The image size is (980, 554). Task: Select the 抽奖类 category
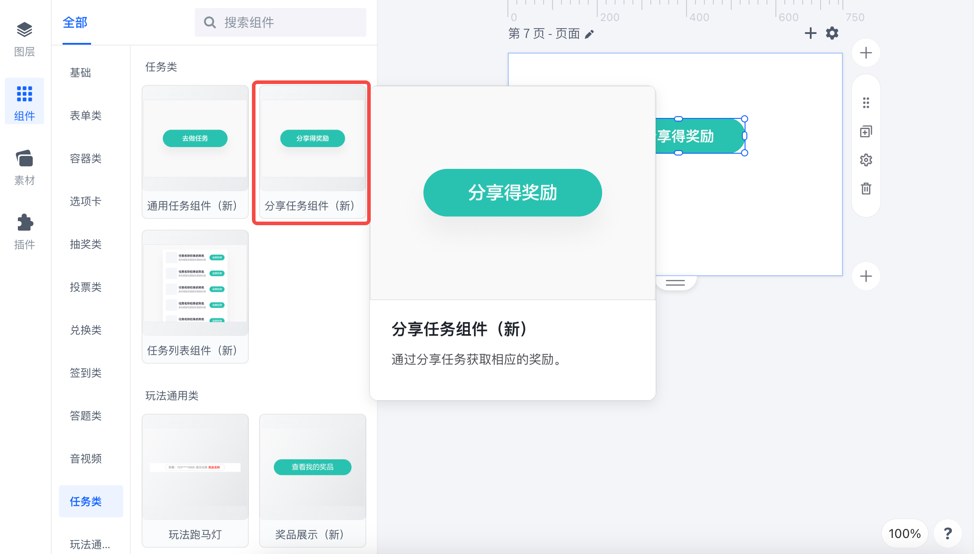point(86,244)
